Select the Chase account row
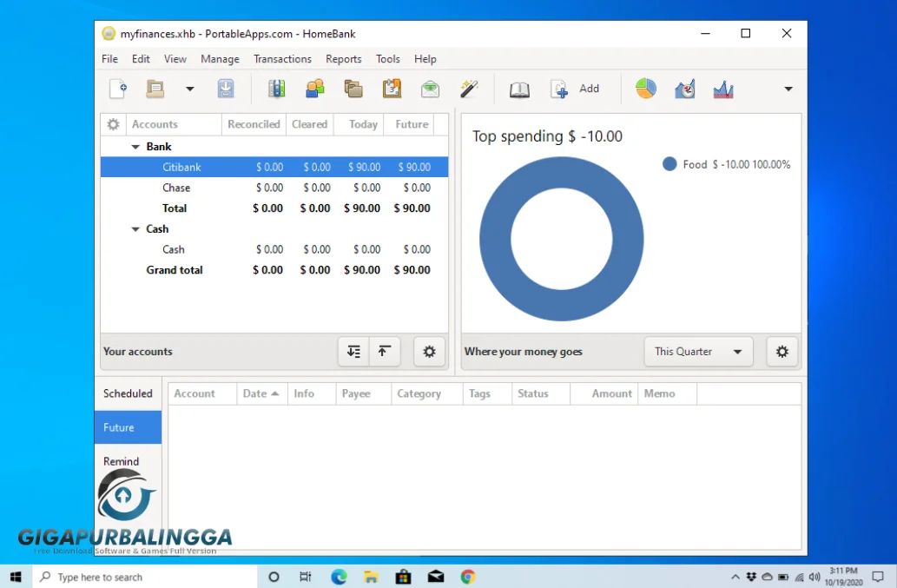 click(176, 188)
